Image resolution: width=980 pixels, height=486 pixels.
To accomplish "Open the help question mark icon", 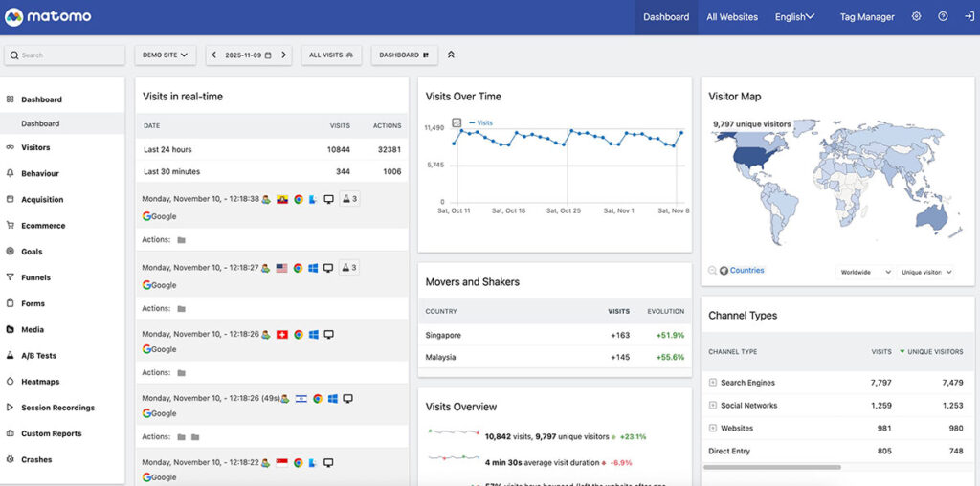I will 943,17.
